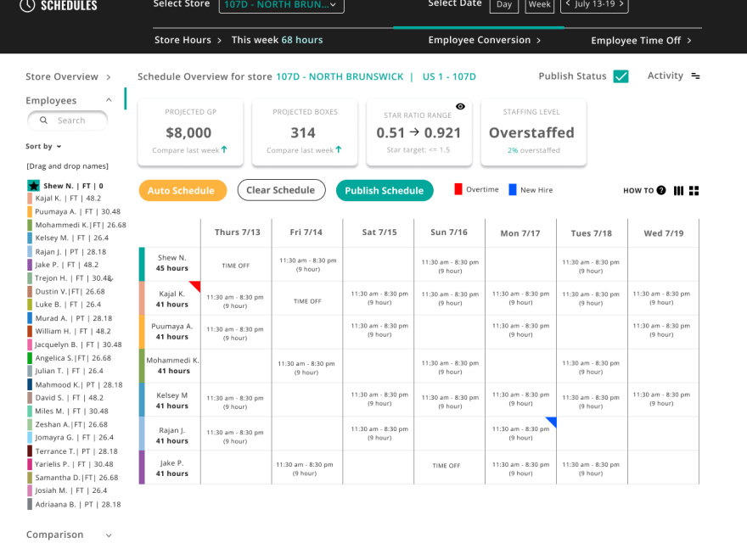Click the star icon beside Shew N.

pos(33,186)
